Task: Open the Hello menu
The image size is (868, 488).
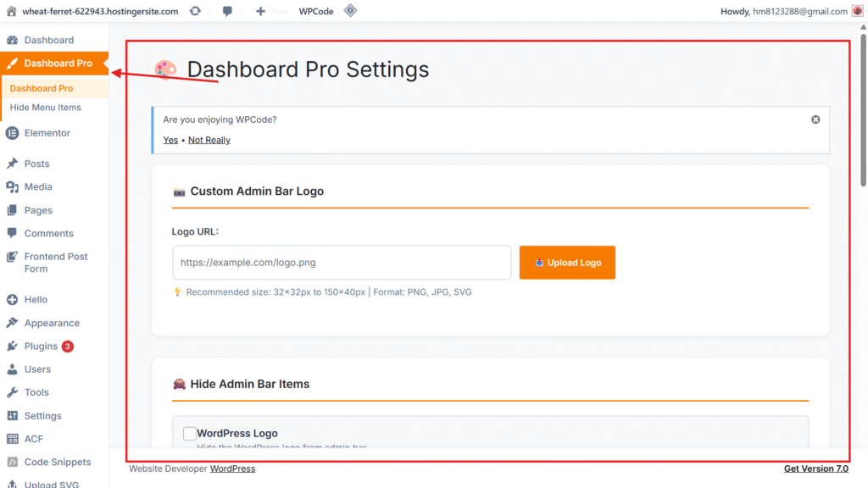Action: [36, 299]
